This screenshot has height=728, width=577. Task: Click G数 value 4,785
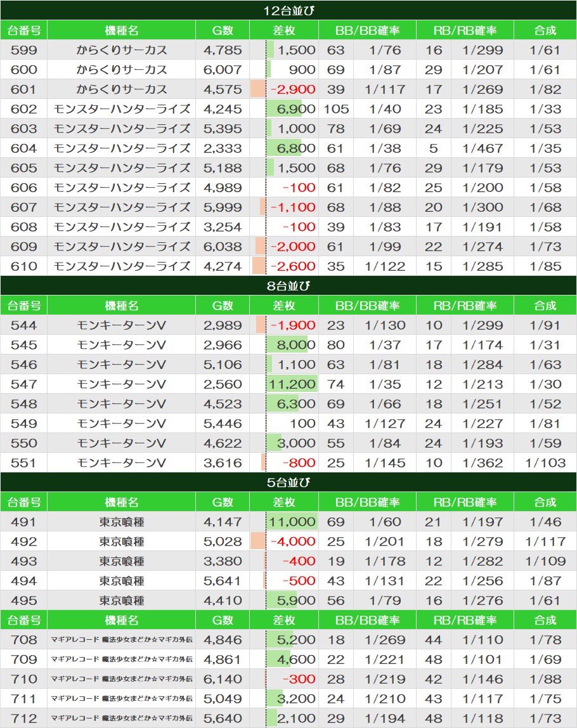click(x=223, y=49)
